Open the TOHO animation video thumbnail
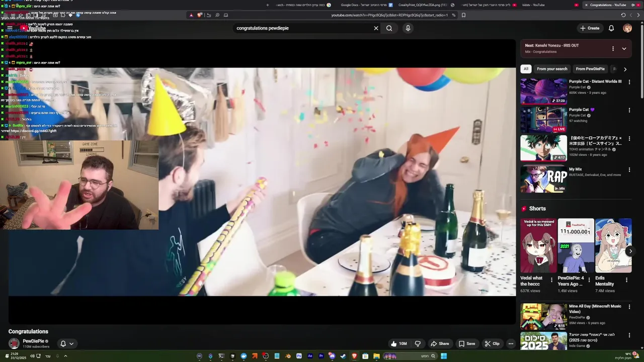The width and height of the screenshot is (644, 362). tap(543, 148)
